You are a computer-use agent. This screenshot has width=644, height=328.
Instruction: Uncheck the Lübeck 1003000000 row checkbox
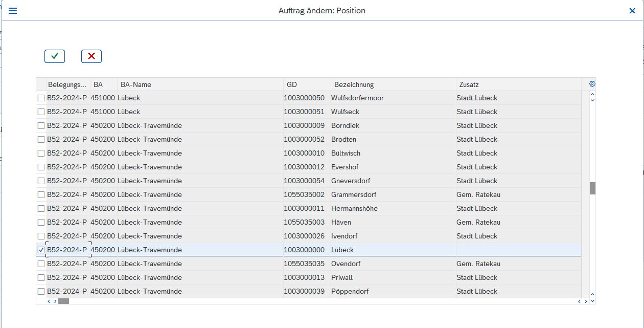(41, 250)
